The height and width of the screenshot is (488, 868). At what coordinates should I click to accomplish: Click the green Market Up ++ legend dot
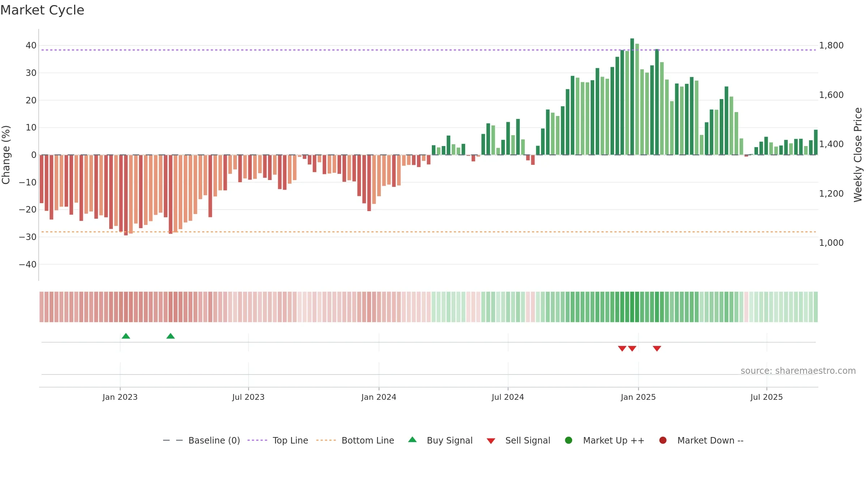click(x=569, y=440)
